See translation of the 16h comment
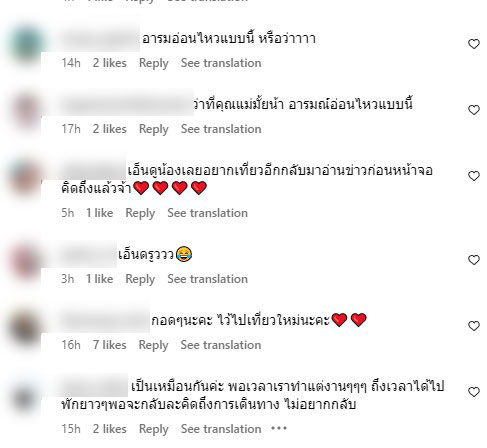 [x=221, y=345]
